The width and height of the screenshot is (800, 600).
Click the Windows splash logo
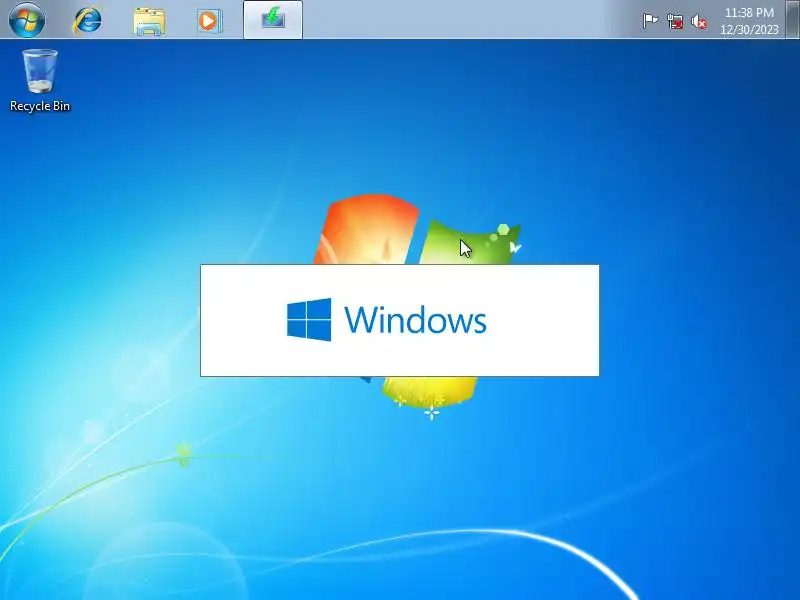point(387,320)
